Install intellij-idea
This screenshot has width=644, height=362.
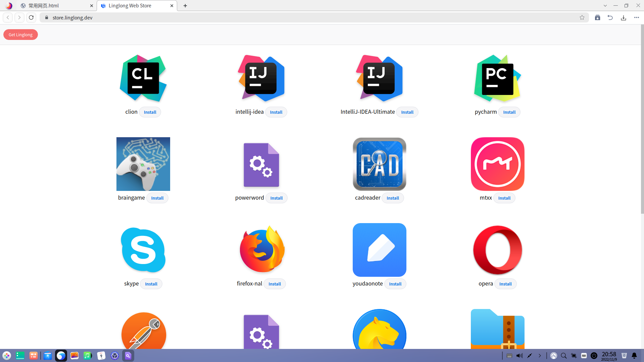click(276, 112)
